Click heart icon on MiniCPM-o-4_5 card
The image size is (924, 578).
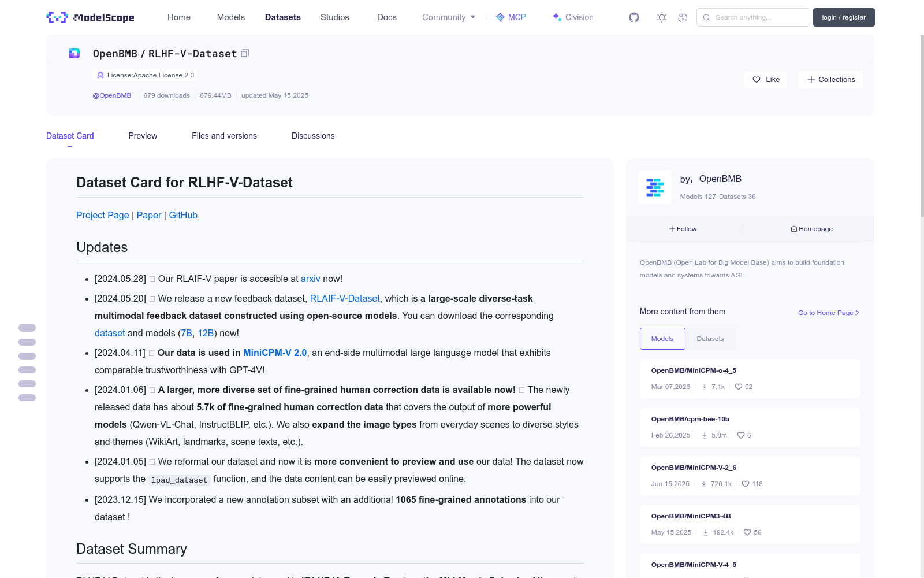[x=739, y=387]
